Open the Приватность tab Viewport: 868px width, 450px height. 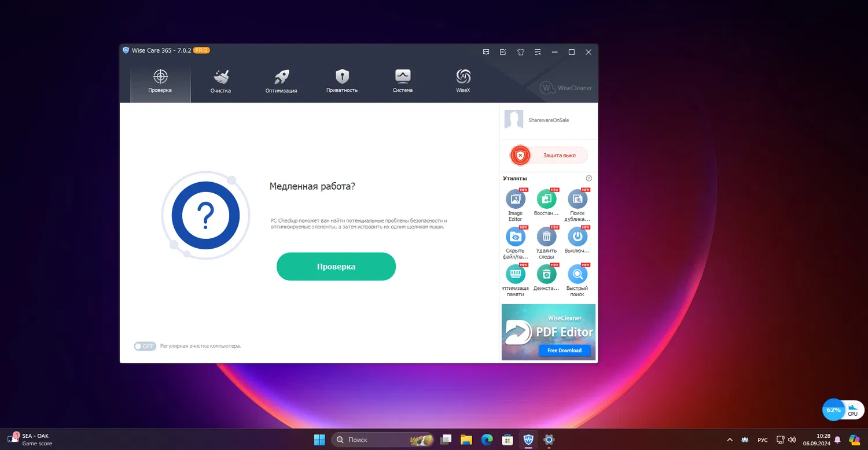tap(342, 82)
